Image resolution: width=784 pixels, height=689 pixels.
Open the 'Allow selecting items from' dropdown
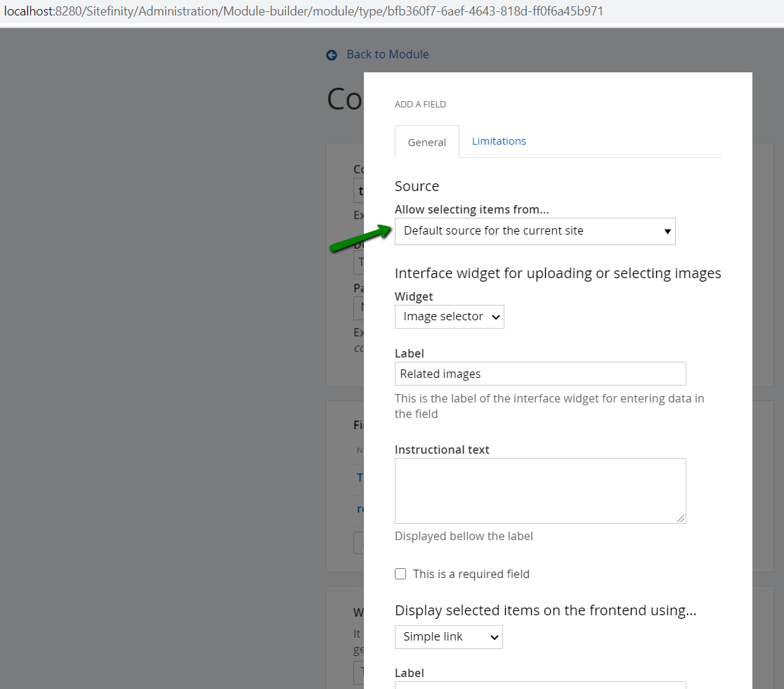(535, 231)
